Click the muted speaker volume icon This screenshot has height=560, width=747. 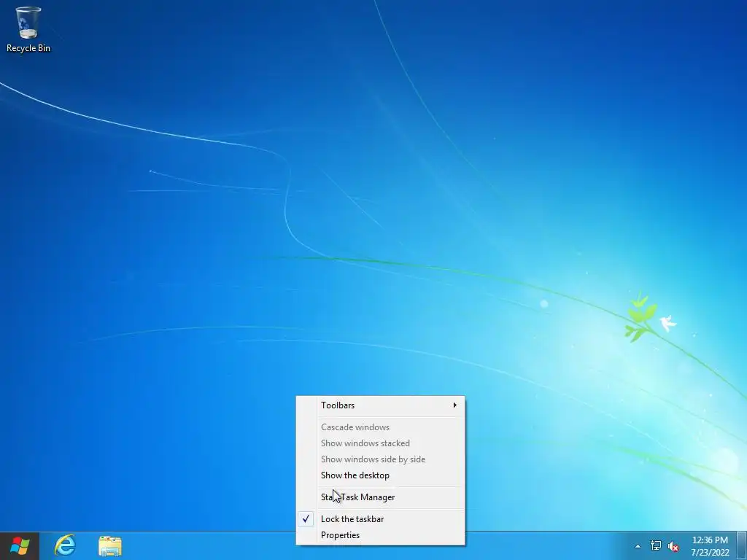673,547
